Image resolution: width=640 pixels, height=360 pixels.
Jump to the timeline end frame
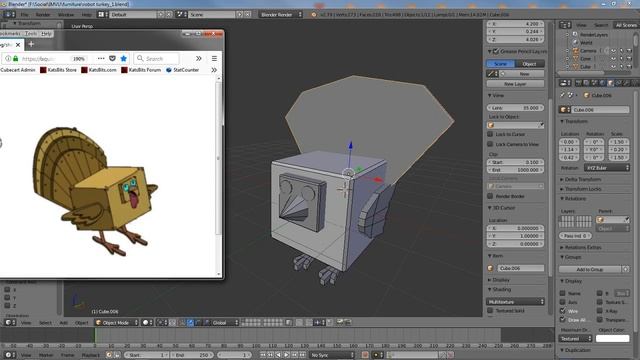pos(302,355)
